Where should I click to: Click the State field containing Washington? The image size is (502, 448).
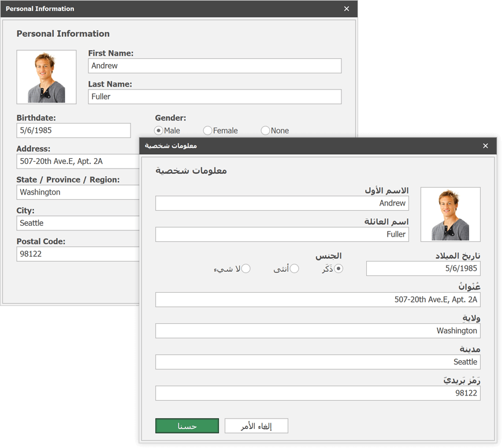(x=73, y=192)
